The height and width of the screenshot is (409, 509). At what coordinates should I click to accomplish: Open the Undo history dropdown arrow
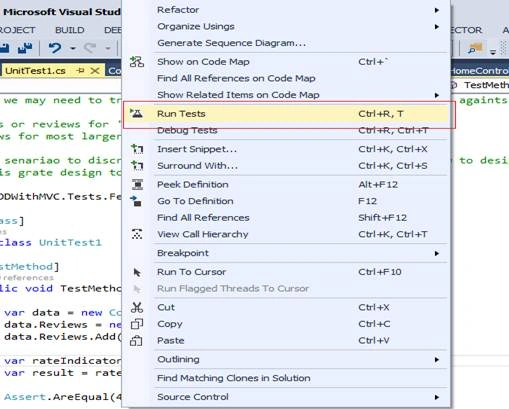73,48
